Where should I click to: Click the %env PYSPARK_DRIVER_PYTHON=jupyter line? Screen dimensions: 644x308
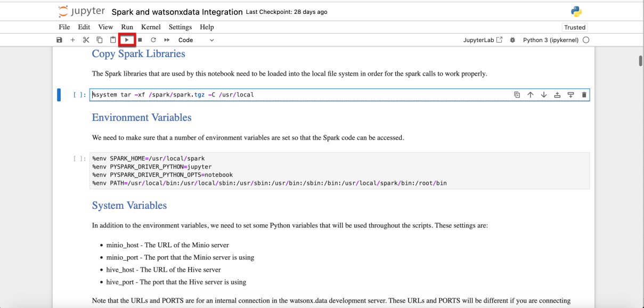tap(152, 167)
